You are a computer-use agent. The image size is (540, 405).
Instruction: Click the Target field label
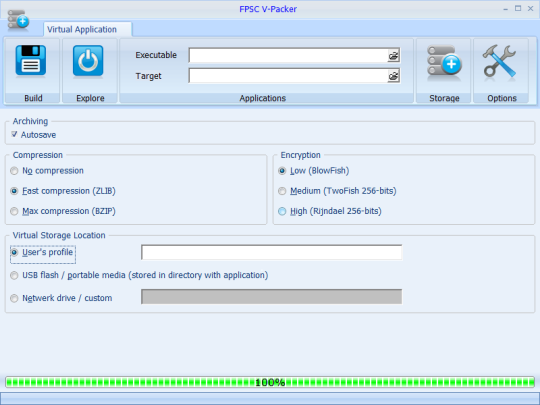click(x=148, y=76)
